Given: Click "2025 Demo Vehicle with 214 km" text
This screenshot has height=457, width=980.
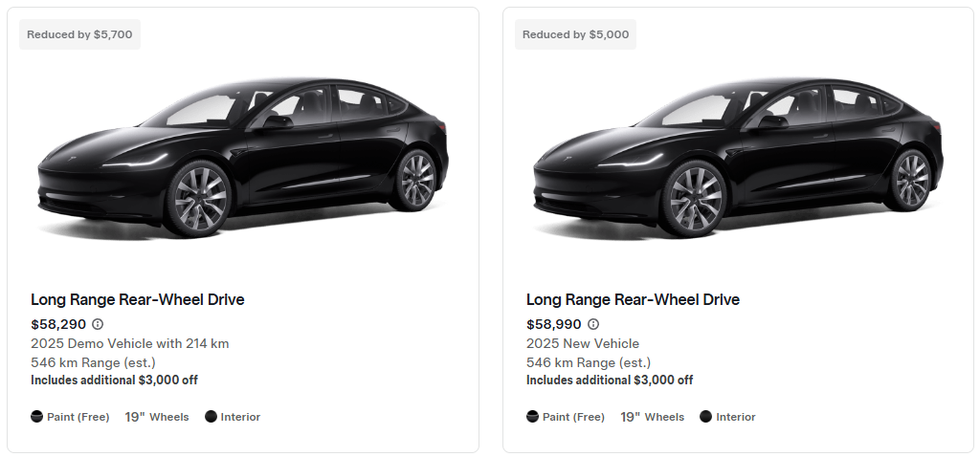Looking at the screenshot, I should (129, 343).
